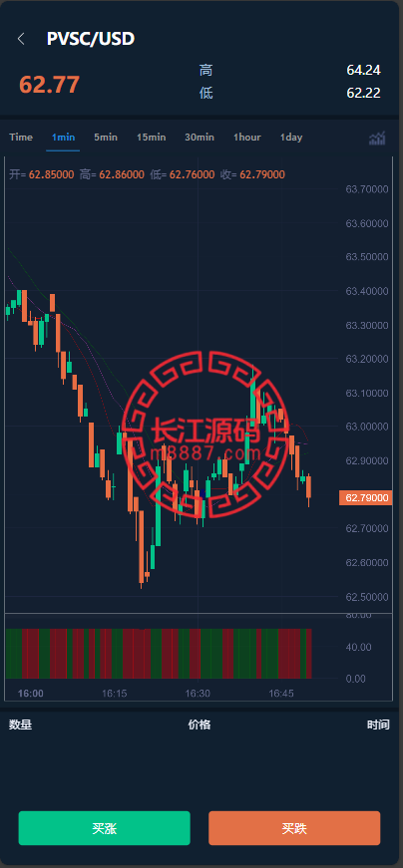
Task: Go back using the arrow icon
Action: tap(21, 39)
